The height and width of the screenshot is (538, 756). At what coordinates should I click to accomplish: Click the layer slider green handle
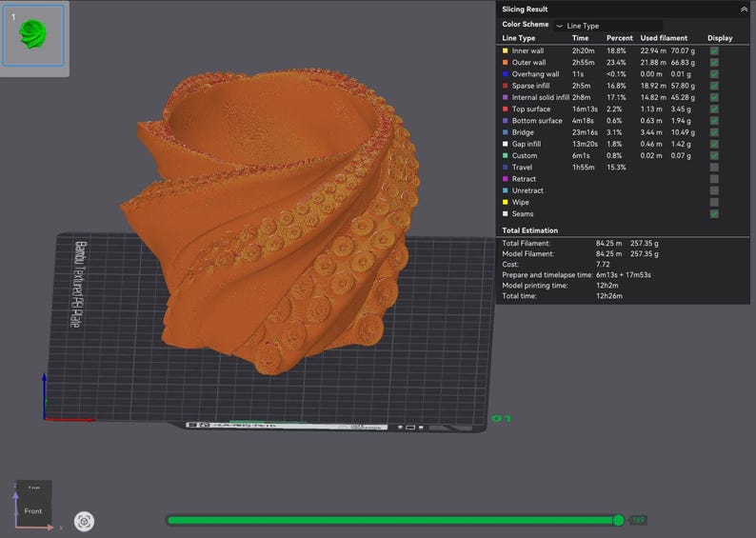pos(618,520)
